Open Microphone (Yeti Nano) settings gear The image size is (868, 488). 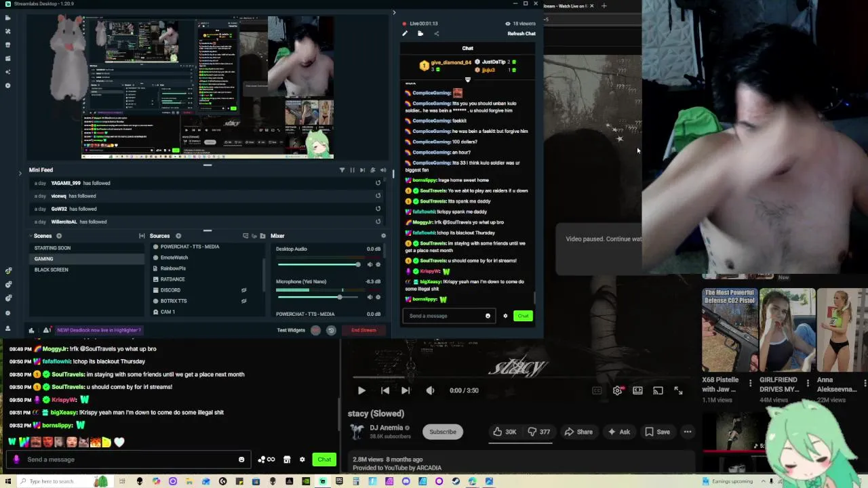point(378,297)
